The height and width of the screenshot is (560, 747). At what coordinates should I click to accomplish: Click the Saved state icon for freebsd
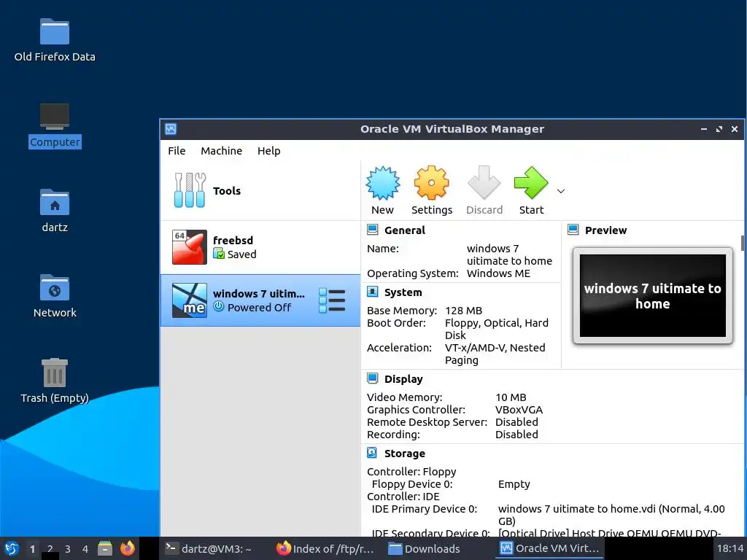[219, 254]
